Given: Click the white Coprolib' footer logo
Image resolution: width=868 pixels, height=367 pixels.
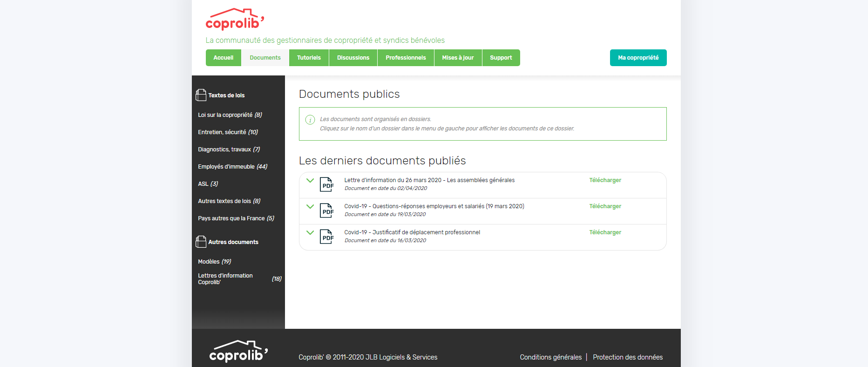Looking at the screenshot, I should [x=238, y=352].
